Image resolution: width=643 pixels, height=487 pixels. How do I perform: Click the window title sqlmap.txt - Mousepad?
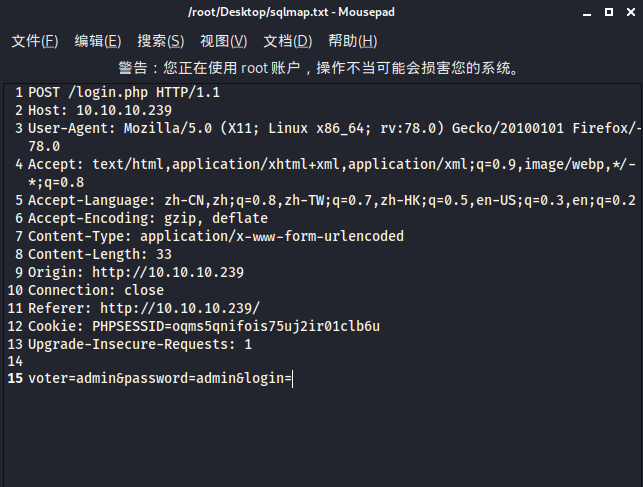[x=291, y=12]
